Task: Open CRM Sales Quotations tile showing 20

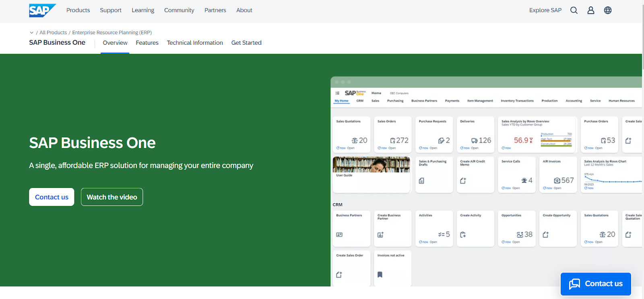Action: 599,229
